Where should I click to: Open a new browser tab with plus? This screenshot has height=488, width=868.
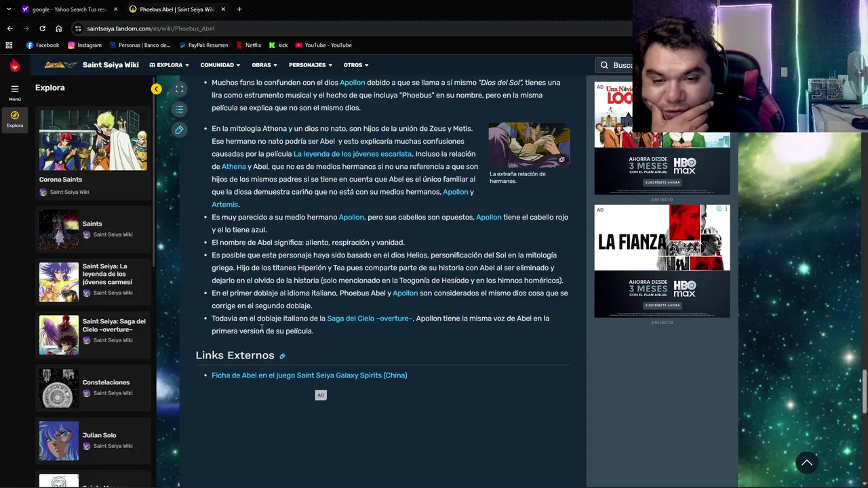[239, 9]
